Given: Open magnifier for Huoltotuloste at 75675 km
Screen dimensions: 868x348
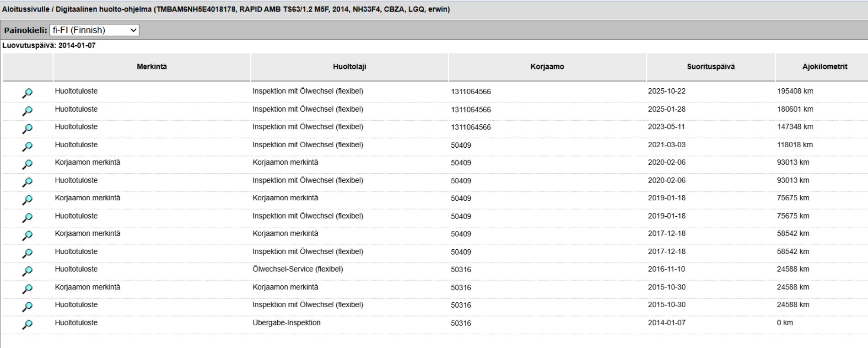Looking at the screenshot, I should coord(27,218).
